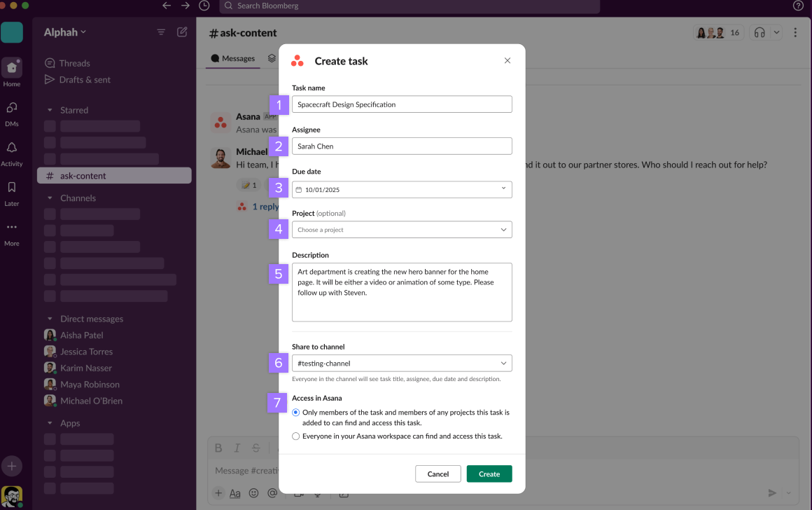
Task: Click the compose new message icon
Action: (x=182, y=32)
